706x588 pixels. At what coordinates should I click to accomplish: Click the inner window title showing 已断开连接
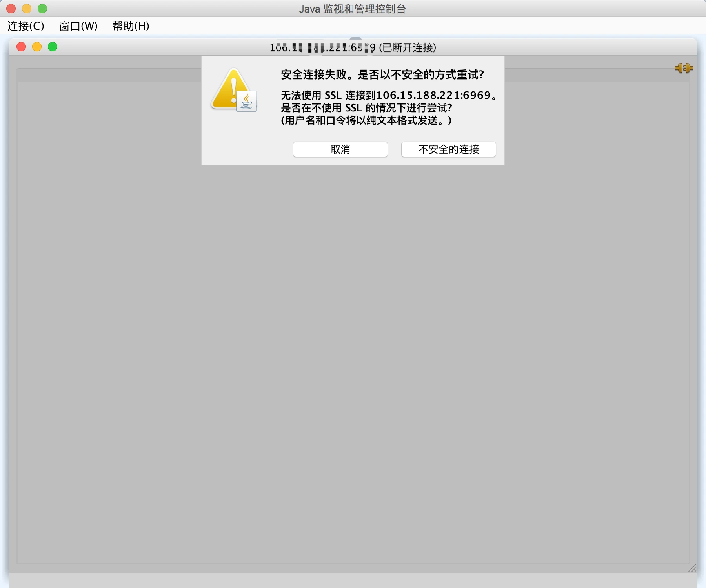[353, 47]
